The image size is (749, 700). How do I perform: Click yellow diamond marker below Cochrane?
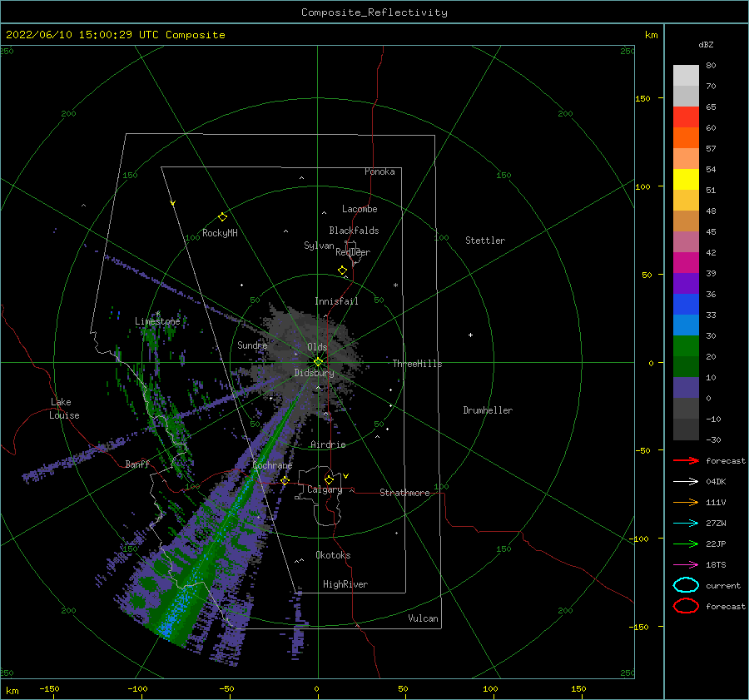pos(285,481)
